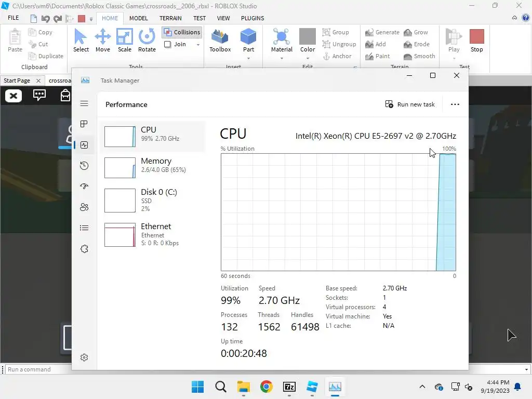Insert a Part
Viewport: 532px width, 399px height.
pyautogui.click(x=248, y=41)
